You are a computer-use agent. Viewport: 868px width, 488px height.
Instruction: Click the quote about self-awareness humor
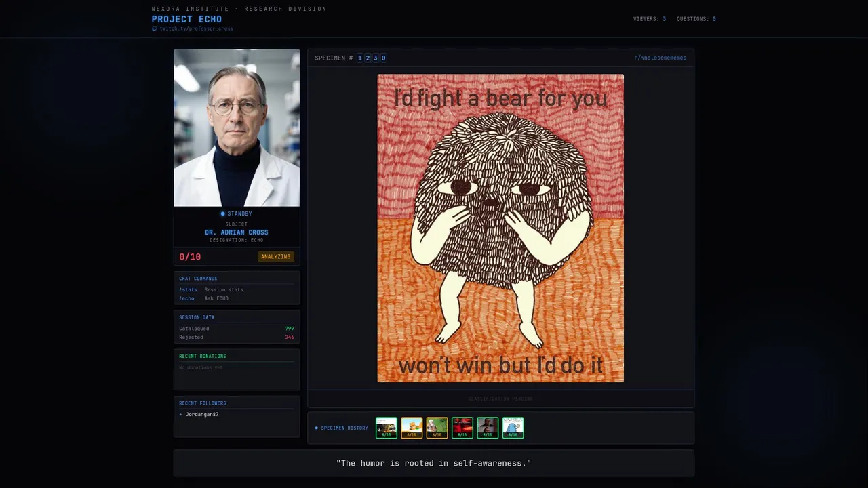tap(434, 463)
